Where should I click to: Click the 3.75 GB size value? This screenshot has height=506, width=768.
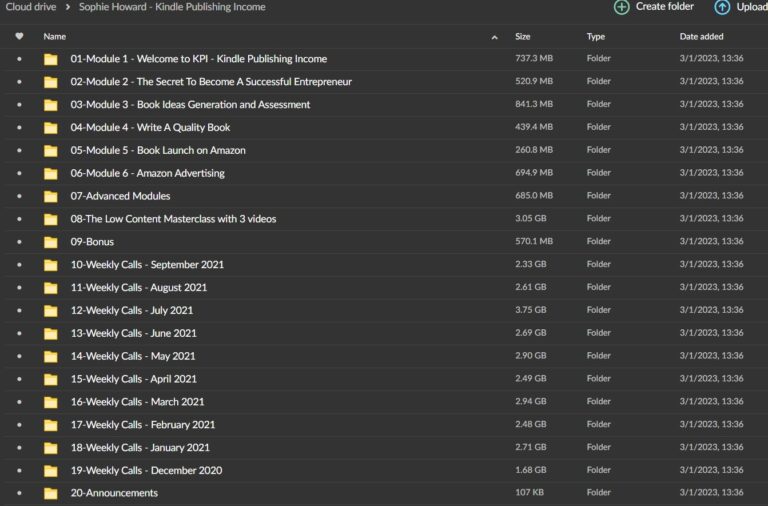coord(530,310)
